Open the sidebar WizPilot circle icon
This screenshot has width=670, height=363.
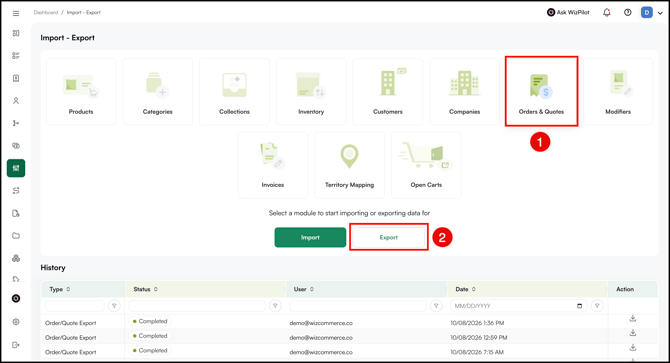click(x=16, y=299)
